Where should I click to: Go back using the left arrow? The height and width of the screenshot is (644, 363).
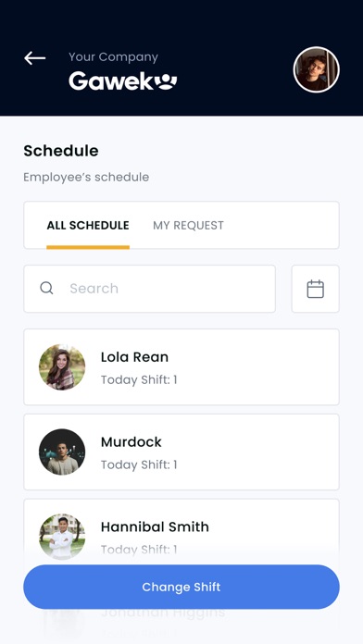[x=34, y=58]
